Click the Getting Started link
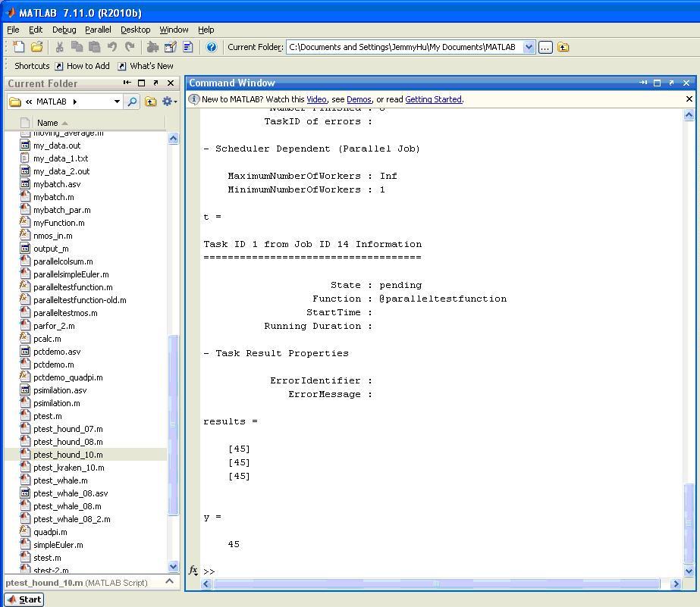Image resolution: width=700 pixels, height=607 pixels. point(433,99)
